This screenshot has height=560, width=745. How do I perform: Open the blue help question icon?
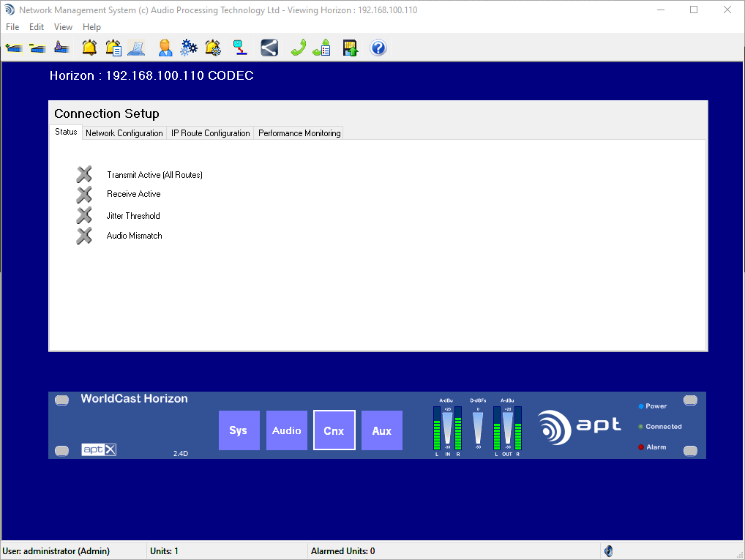378,48
